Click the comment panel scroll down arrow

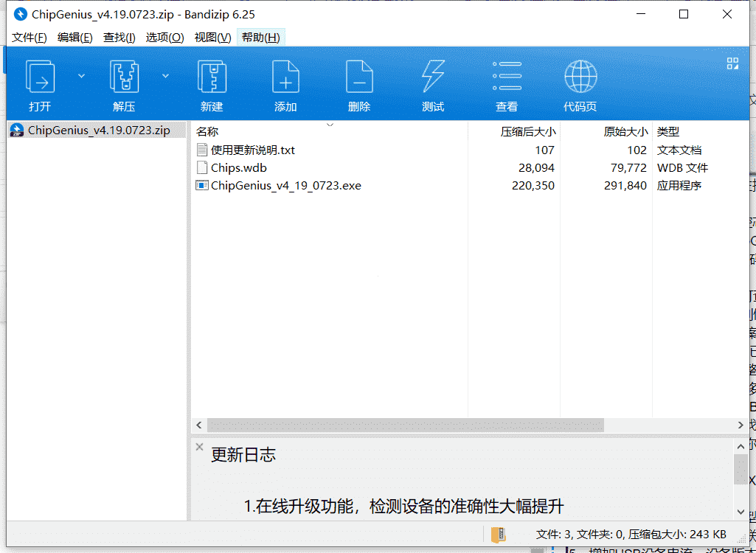pyautogui.click(x=740, y=512)
